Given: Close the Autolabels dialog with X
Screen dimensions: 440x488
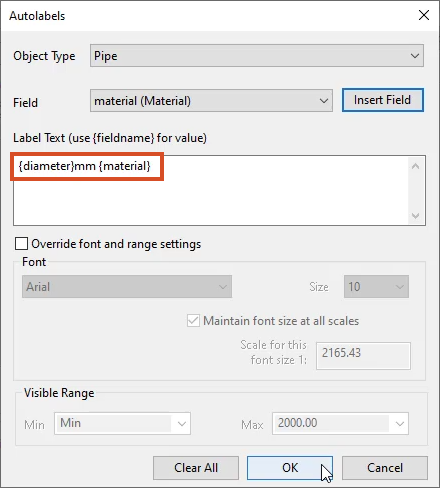Looking at the screenshot, I should coord(424,15).
